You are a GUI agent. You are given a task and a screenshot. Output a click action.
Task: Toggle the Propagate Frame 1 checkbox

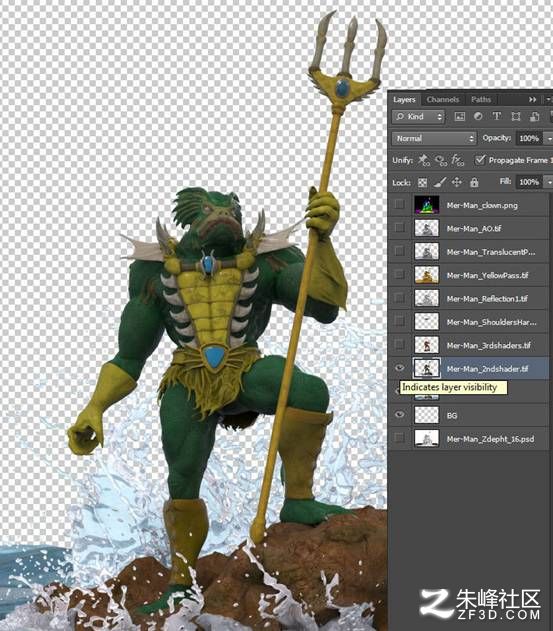tap(479, 160)
